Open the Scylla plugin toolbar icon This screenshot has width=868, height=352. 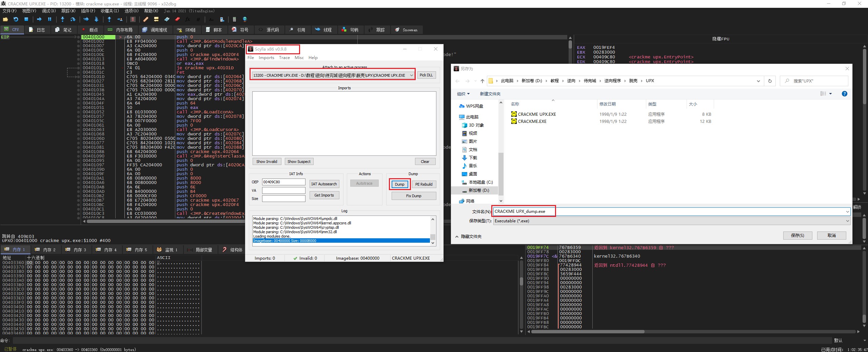click(x=133, y=19)
